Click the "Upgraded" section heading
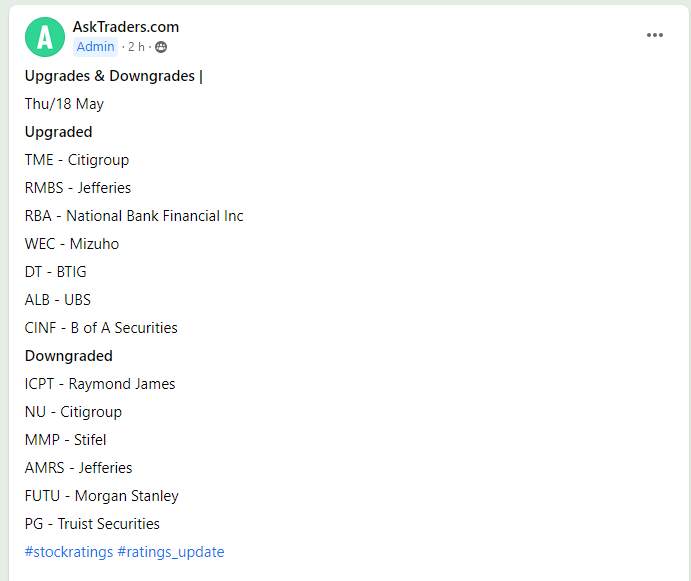The image size is (691, 581). point(58,132)
